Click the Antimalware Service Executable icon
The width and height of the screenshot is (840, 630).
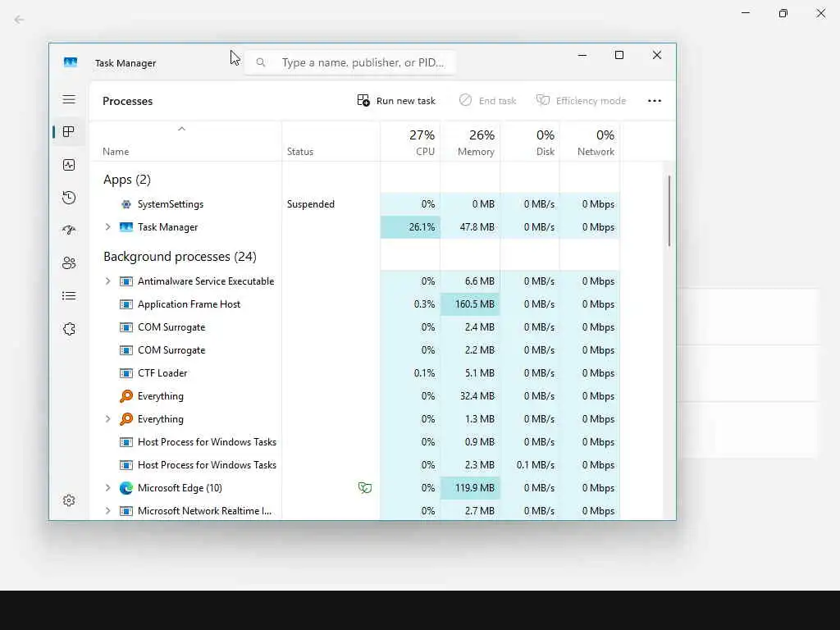[x=126, y=281]
